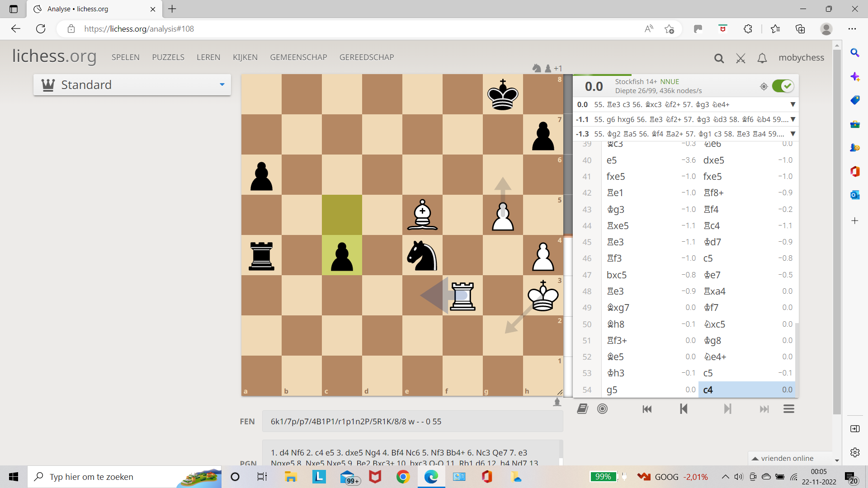Click the practice with computer target icon
This screenshot has width=868, height=488.
602,409
